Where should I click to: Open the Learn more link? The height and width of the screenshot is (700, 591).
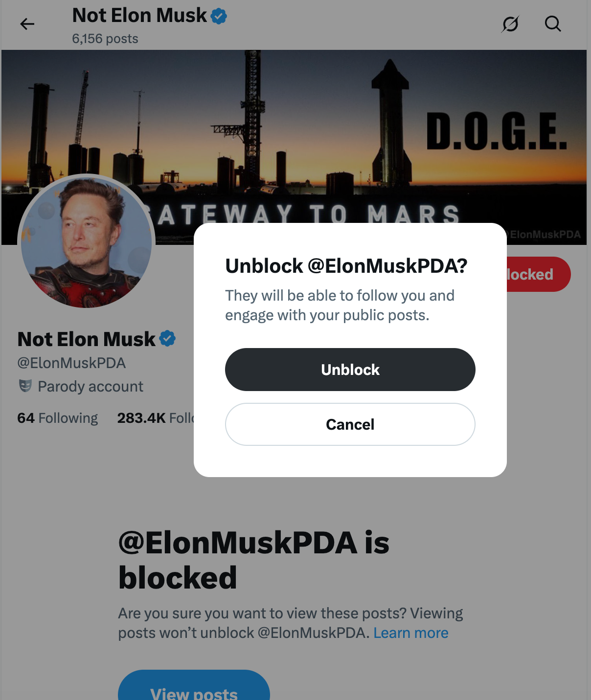coord(411,633)
